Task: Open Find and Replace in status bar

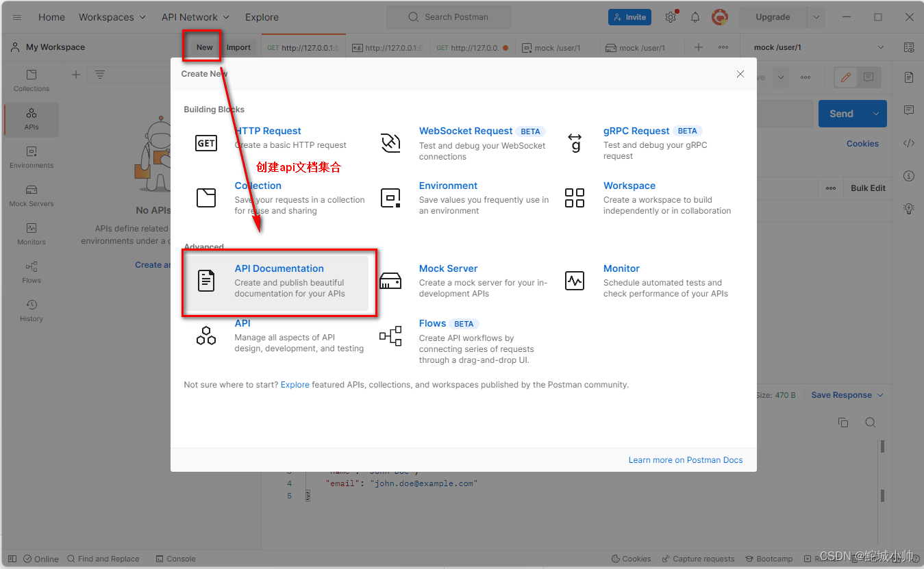Action: point(102,559)
